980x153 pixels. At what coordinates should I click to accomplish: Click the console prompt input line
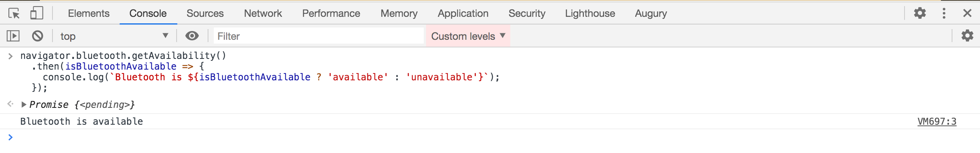pos(494,137)
